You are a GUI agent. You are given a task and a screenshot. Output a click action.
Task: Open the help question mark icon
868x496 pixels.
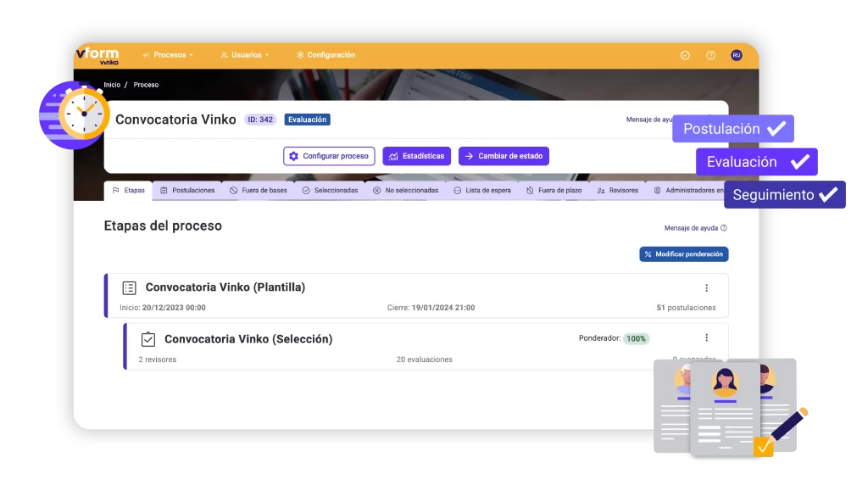coord(711,55)
